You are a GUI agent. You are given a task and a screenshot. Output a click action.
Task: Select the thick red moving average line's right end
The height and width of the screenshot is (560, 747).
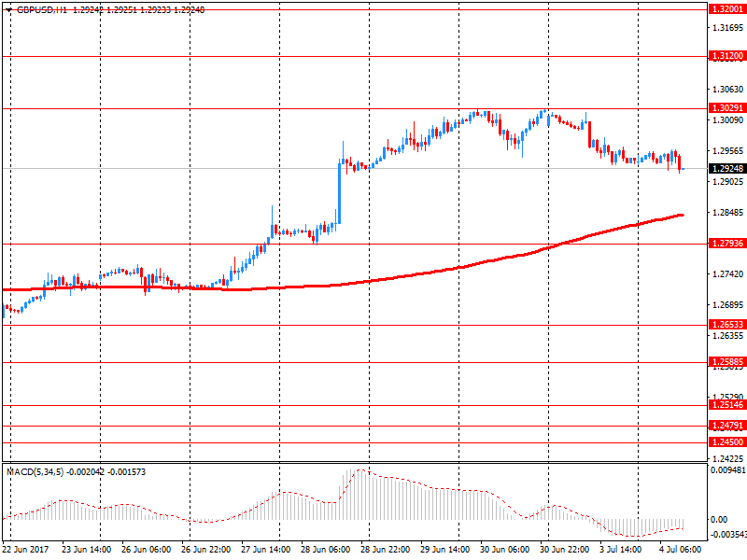682,216
